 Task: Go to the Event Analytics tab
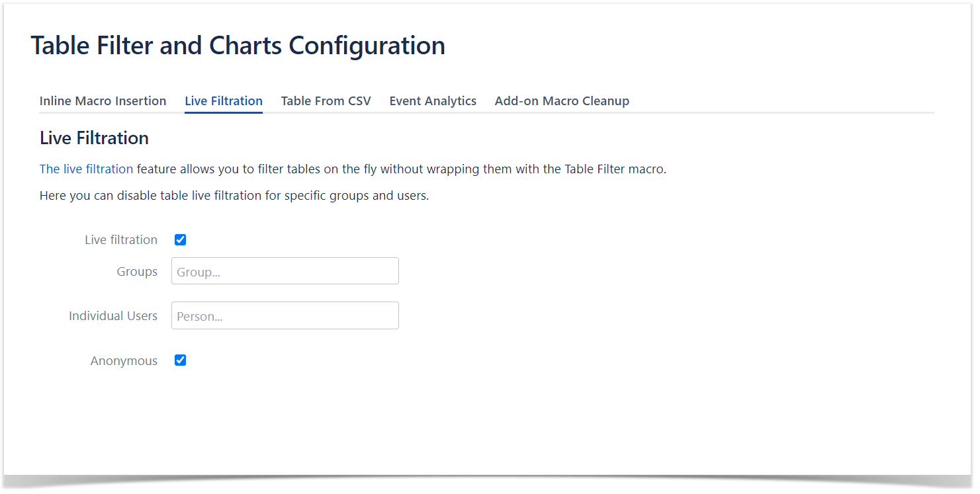pos(433,101)
